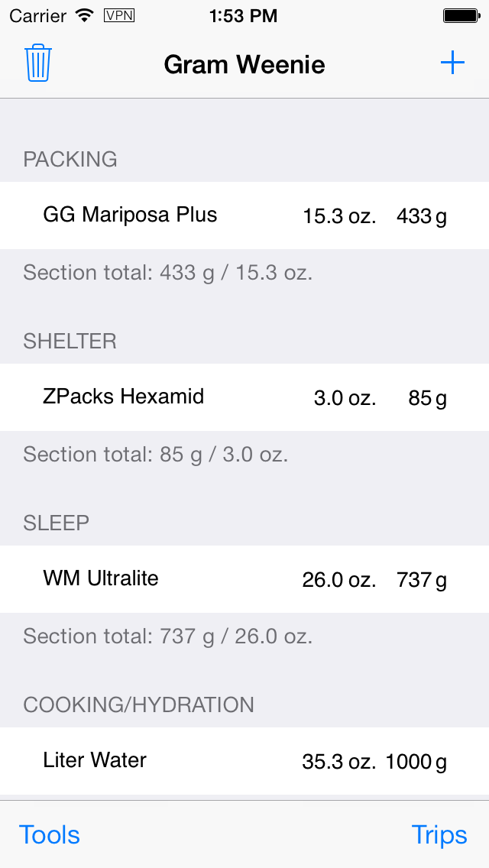The height and width of the screenshot is (868, 489).
Task: Tap the 35.3 oz. weight value
Action: 339,763
